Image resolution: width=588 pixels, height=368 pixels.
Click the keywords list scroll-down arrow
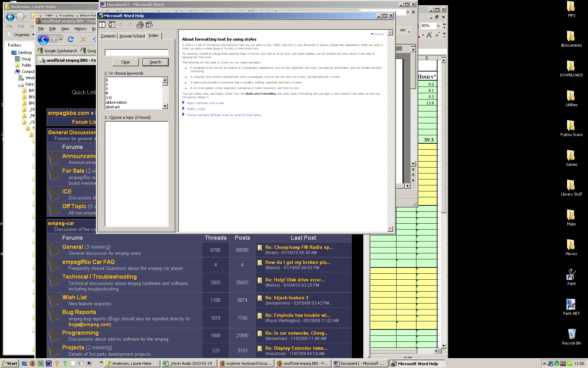pyautogui.click(x=165, y=106)
